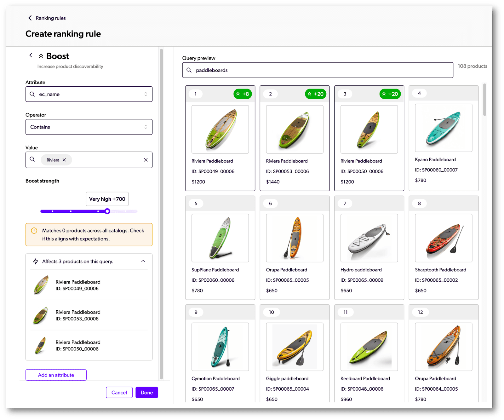Open the Operator Contains dropdown
The height and width of the screenshot is (420, 504).
(89, 127)
